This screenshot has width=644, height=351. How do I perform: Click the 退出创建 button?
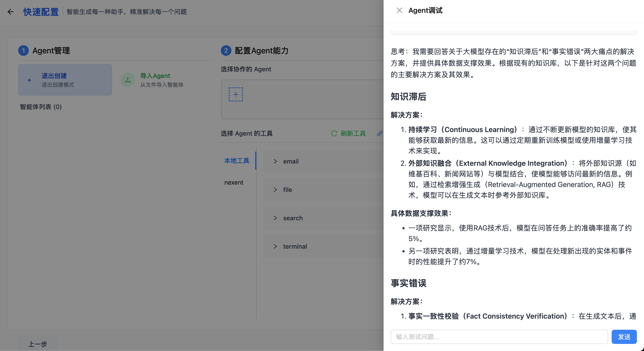(65, 80)
